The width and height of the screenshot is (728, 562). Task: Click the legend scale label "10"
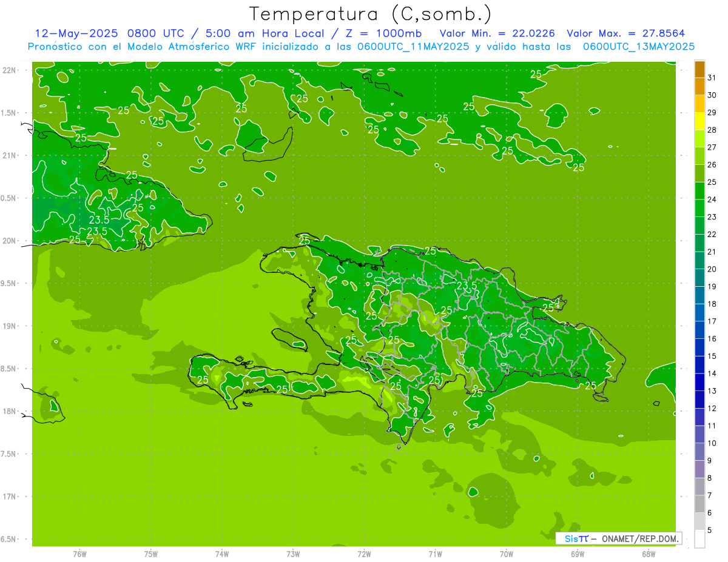click(712, 443)
